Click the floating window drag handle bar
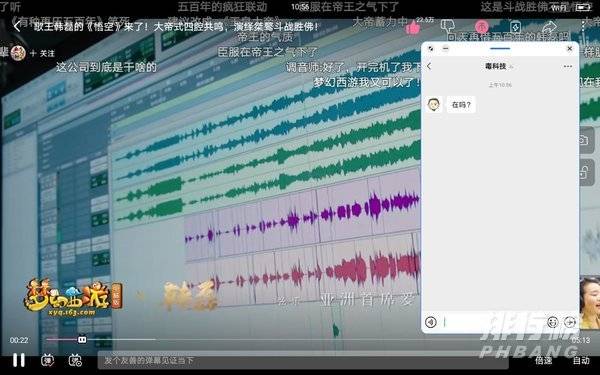The height and width of the screenshot is (375, 600). [x=500, y=49]
